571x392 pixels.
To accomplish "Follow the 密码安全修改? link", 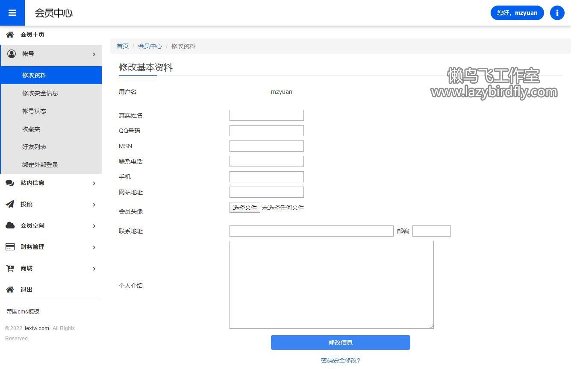I will pos(340,360).
